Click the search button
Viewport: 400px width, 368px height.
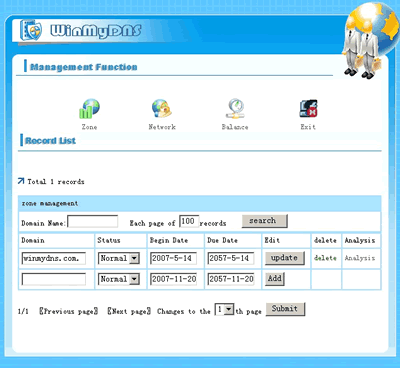[265, 221]
